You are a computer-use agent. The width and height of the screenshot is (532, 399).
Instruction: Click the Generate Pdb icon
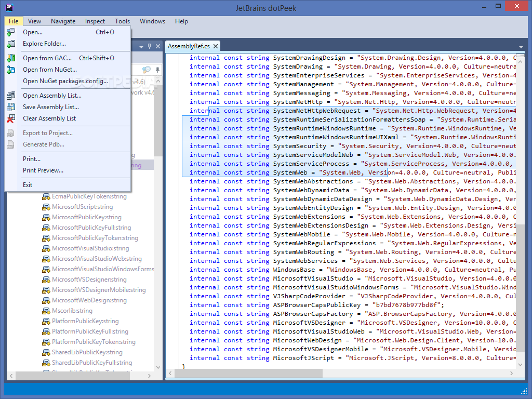tap(11, 144)
